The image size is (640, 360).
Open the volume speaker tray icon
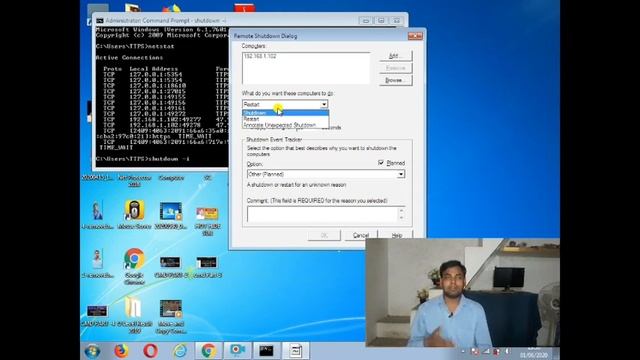[507, 351]
